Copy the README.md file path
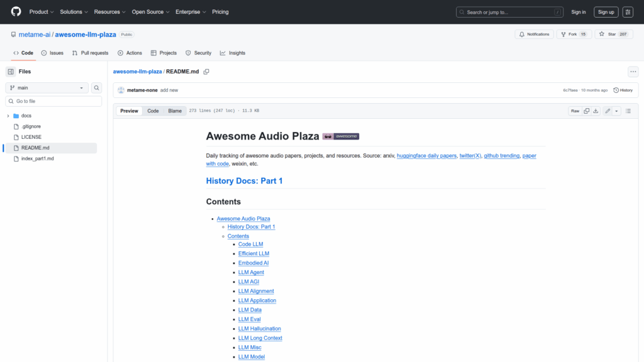 coord(206,72)
